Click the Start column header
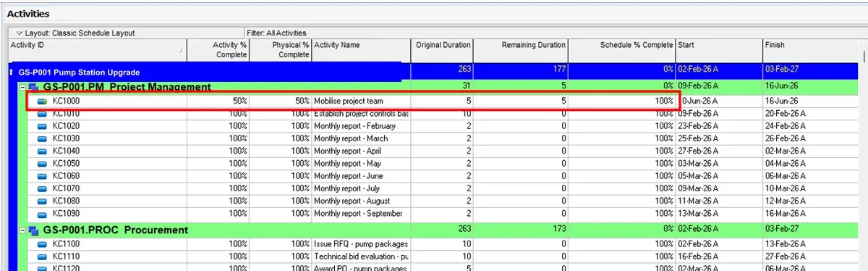868x271 pixels. 719,50
